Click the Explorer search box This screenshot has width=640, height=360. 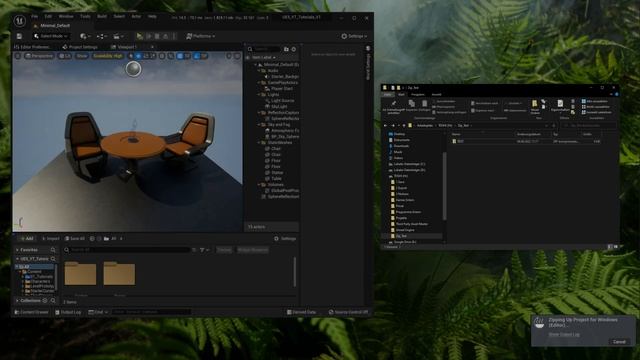click(588, 125)
